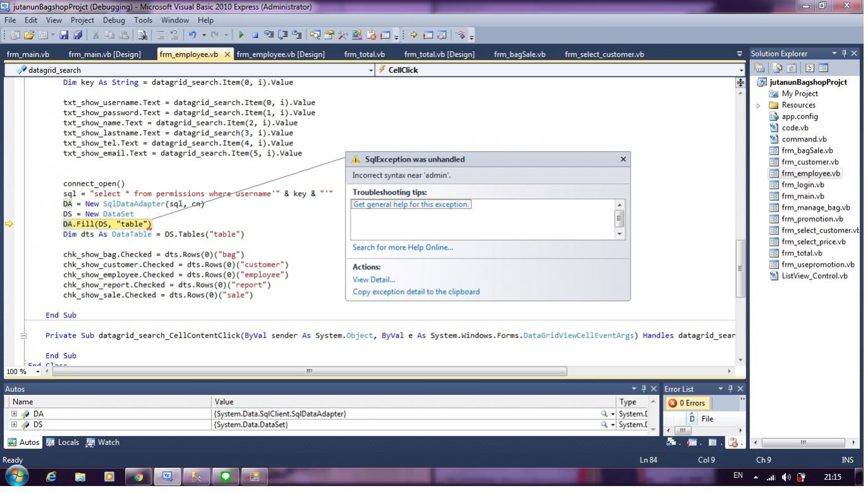Click the Find in Files toolbar icon
Screen dimensions: 868x493
click(x=143, y=35)
